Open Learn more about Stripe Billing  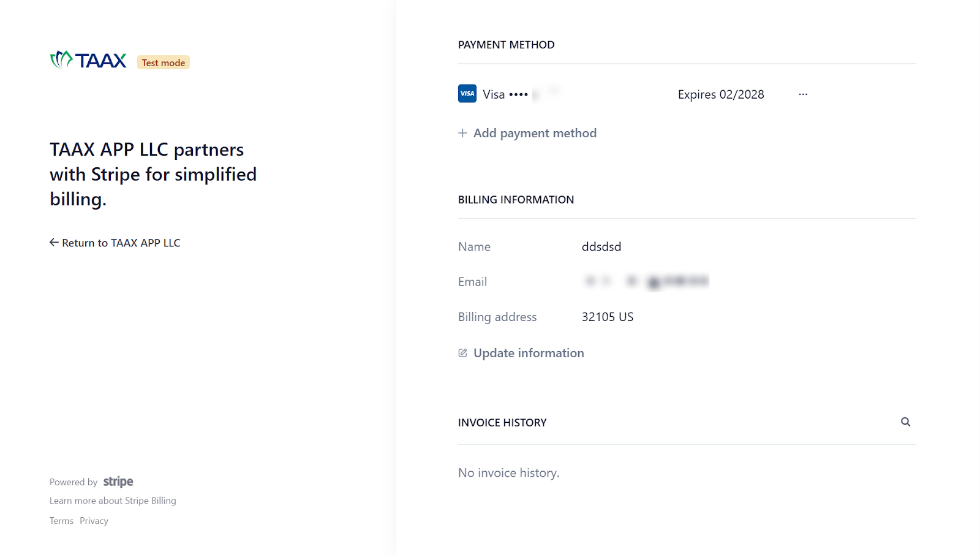click(x=113, y=501)
